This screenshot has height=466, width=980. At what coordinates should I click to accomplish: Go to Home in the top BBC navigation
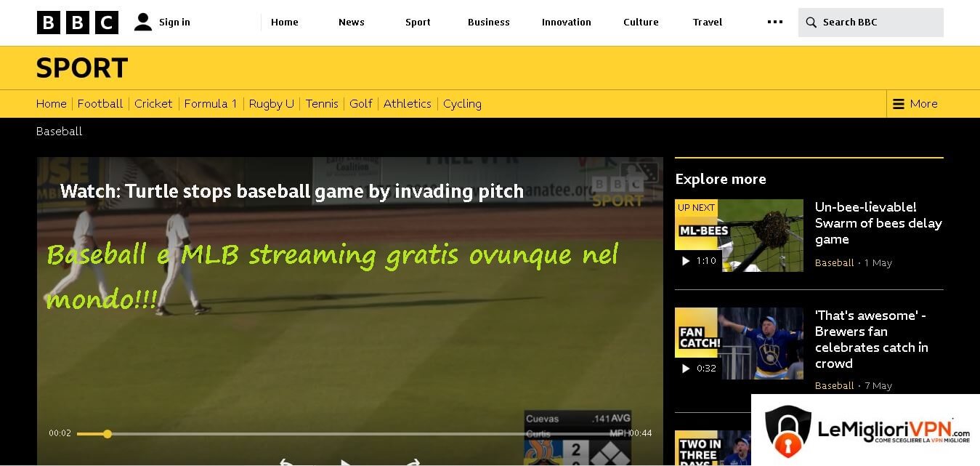(285, 23)
